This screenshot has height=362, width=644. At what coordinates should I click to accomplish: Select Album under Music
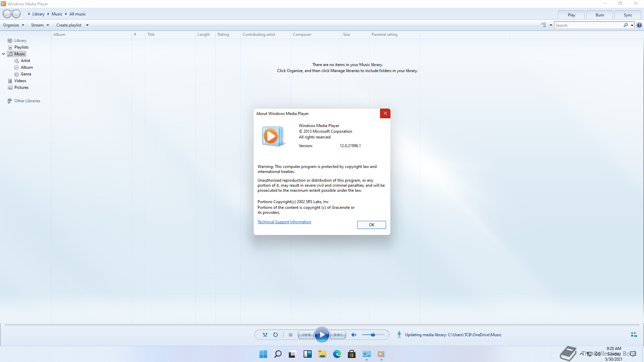tap(26, 67)
